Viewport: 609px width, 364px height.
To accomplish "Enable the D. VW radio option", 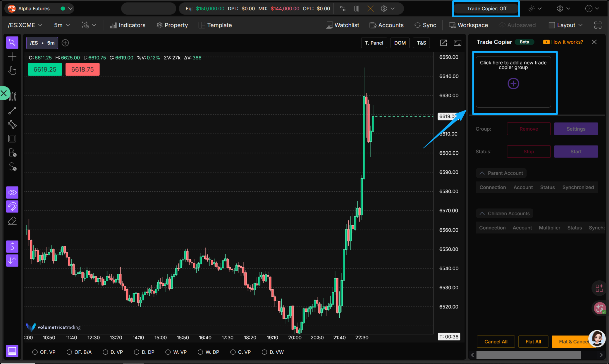I will (264, 352).
